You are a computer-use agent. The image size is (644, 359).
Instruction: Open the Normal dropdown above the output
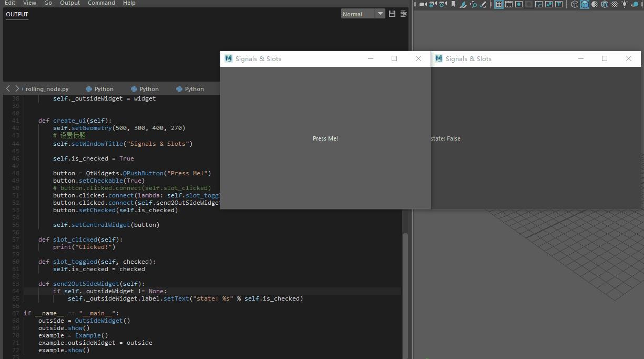(x=363, y=14)
